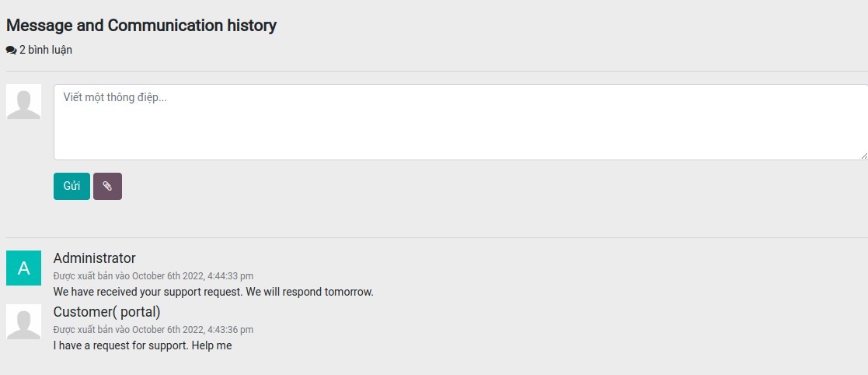Click "Được xuất bản vào" under Administrator

[92, 276]
